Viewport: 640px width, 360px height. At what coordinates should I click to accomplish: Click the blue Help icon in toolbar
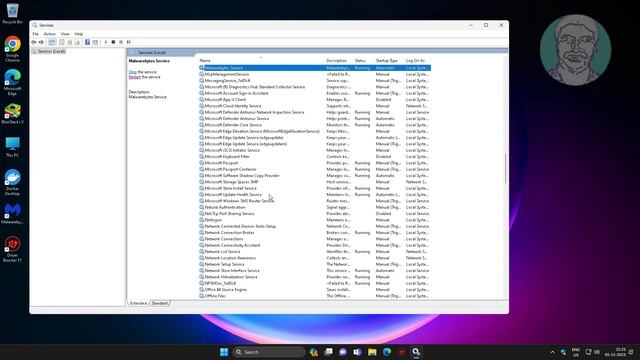point(87,42)
